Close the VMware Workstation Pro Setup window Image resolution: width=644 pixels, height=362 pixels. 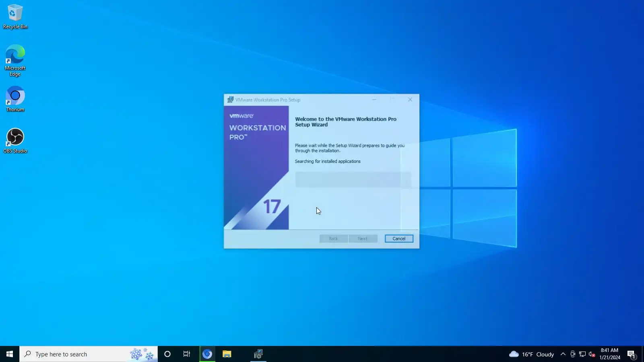point(410,100)
